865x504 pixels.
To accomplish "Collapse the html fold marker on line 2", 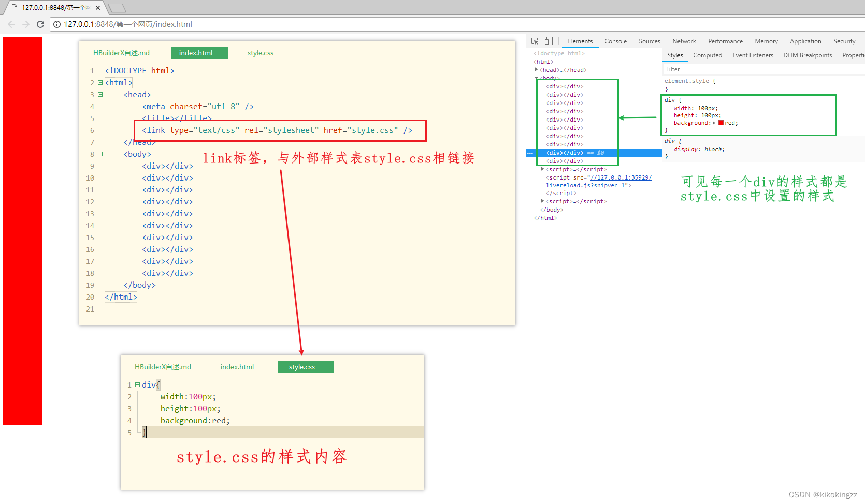I will [x=100, y=83].
